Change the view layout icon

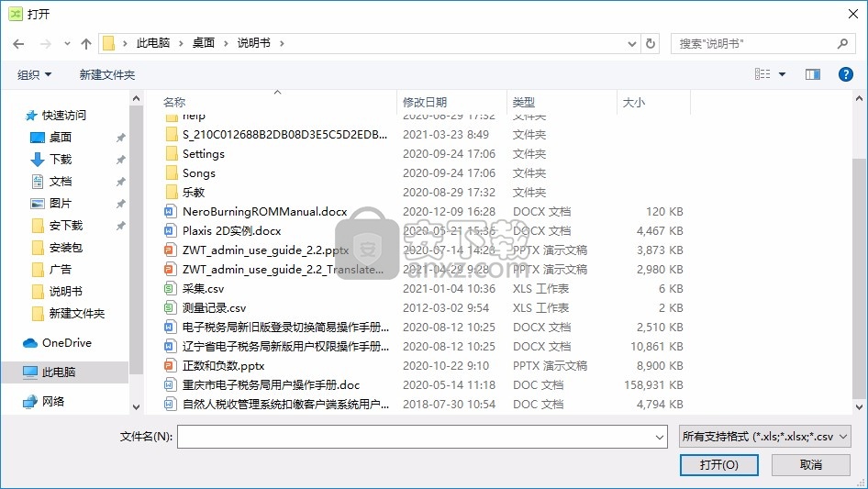point(762,73)
